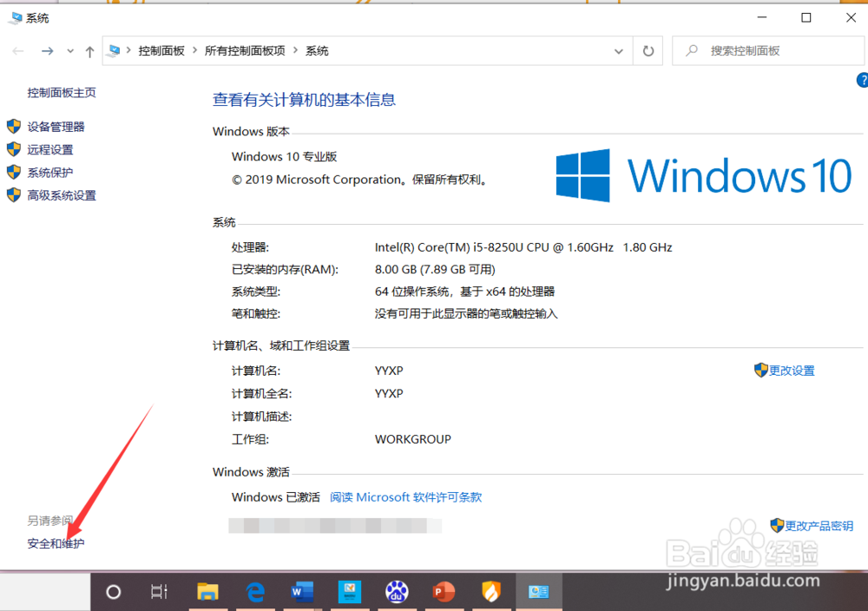Open 设备管理器 from the sidebar
Viewport: 868px width, 611px height.
(56, 127)
